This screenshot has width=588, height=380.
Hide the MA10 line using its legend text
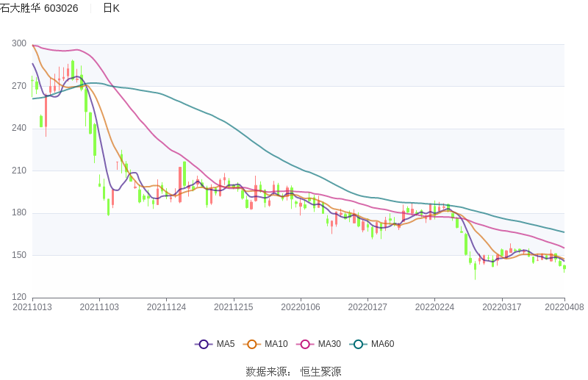tap(276, 344)
